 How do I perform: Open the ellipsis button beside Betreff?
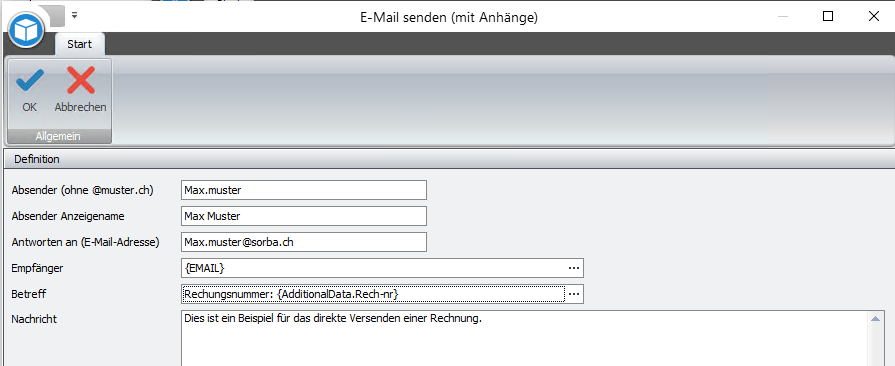pyautogui.click(x=574, y=293)
